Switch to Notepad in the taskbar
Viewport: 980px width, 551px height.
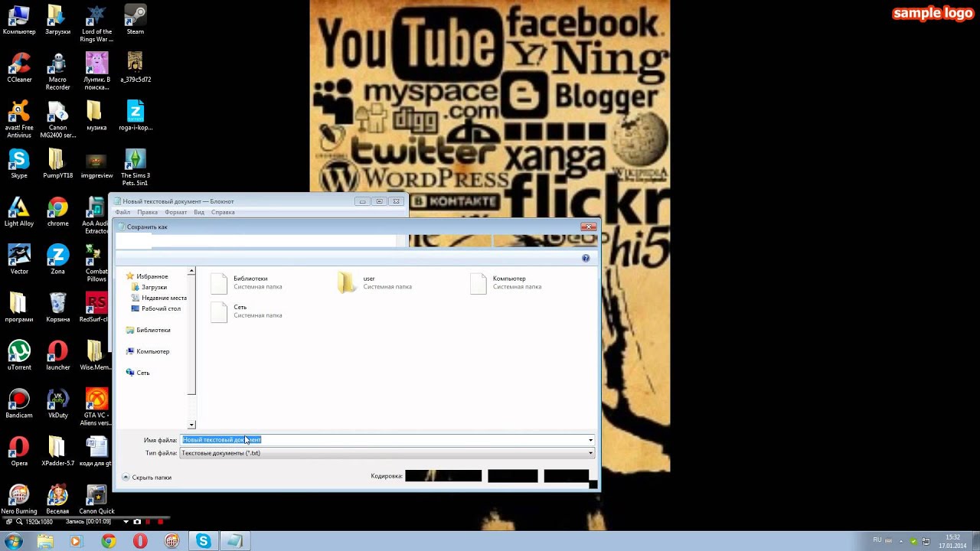234,541
